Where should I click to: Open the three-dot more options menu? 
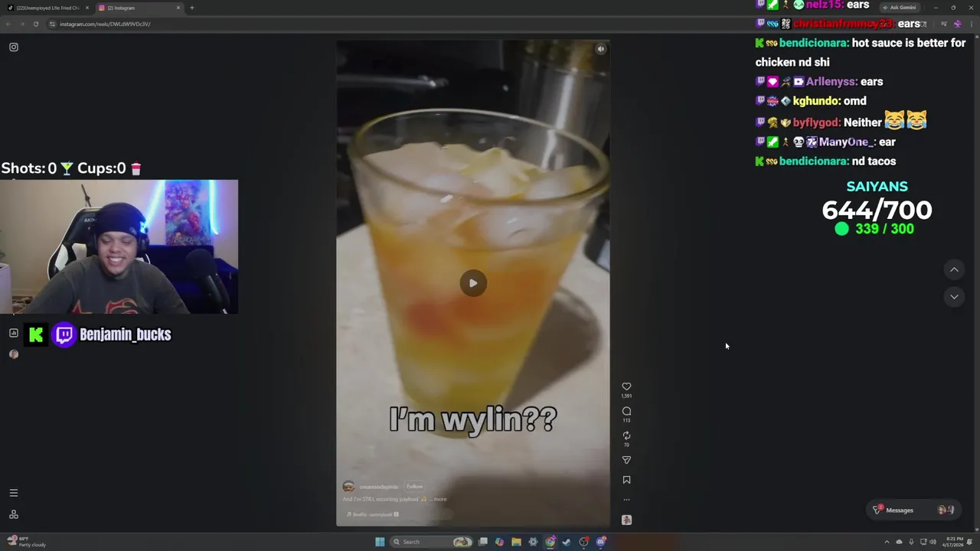626,500
